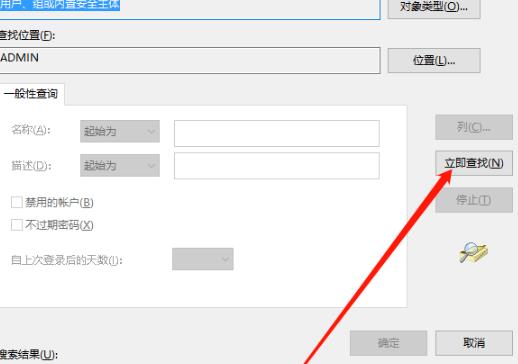Screen dimensions: 518x364
Task: Click the 立即查找(N) find now button
Action: coord(474,163)
